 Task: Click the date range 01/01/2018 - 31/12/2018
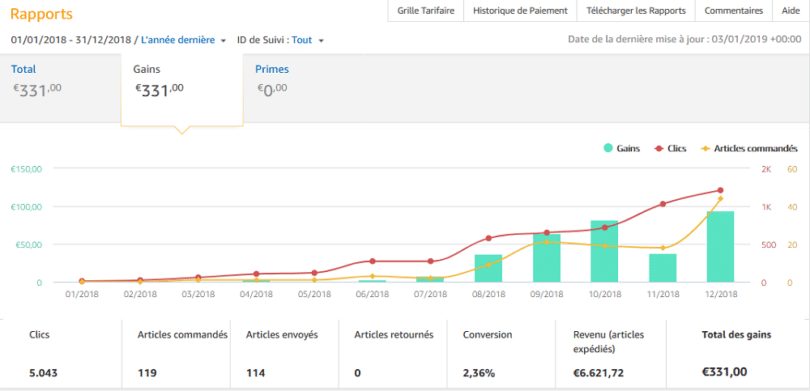pyautogui.click(x=71, y=40)
